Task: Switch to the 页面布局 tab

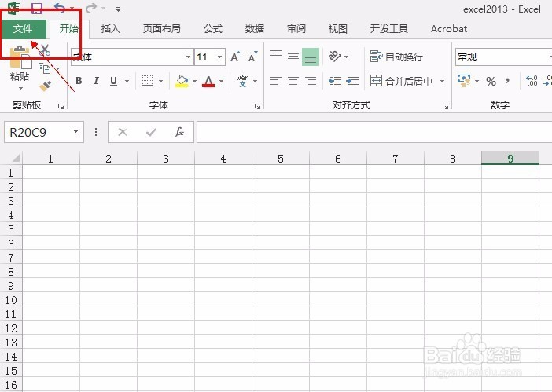Action: click(161, 29)
